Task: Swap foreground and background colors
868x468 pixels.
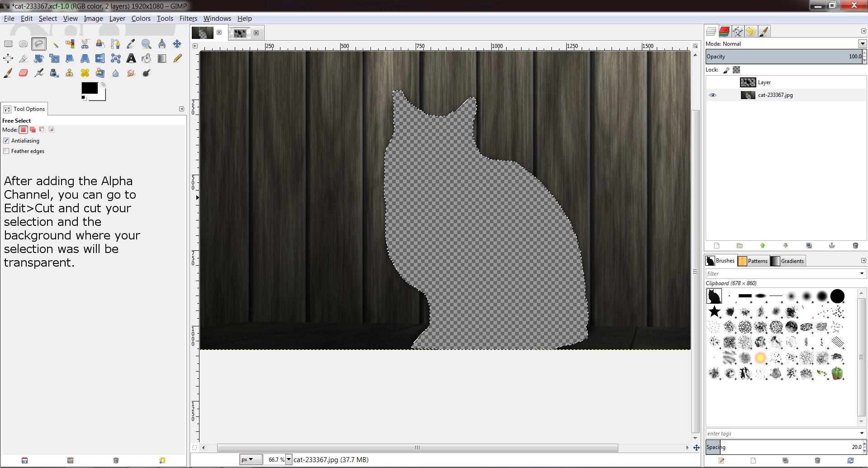Action: point(103,85)
